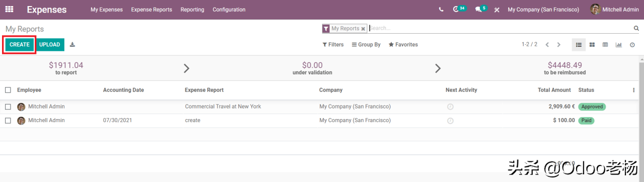Switch to pivot table view icon
The image size is (644, 182).
pos(605,45)
